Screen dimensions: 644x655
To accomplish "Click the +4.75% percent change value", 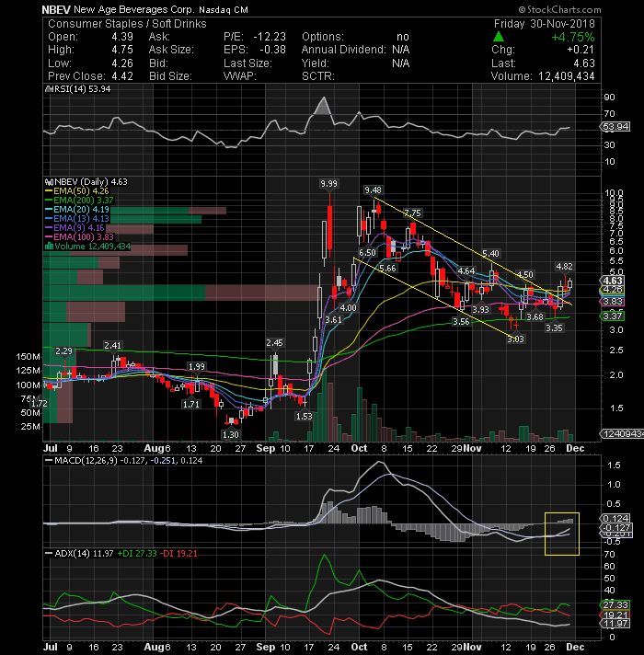I will click(572, 37).
